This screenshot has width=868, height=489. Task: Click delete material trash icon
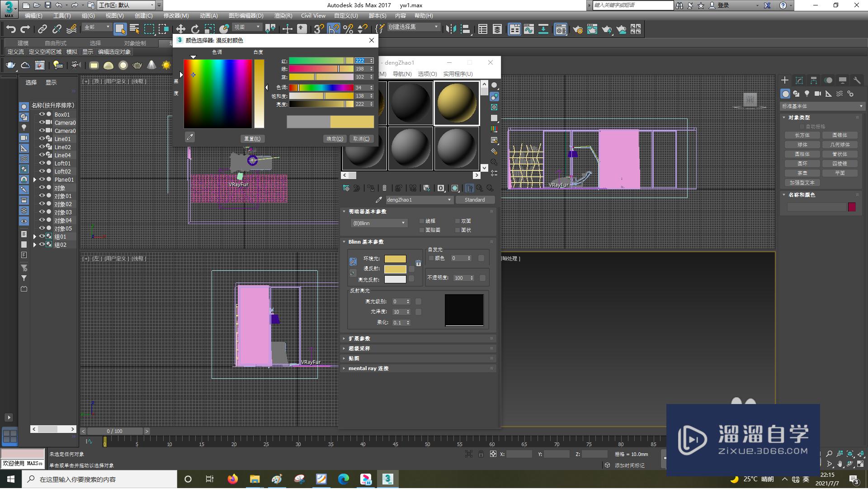(384, 188)
